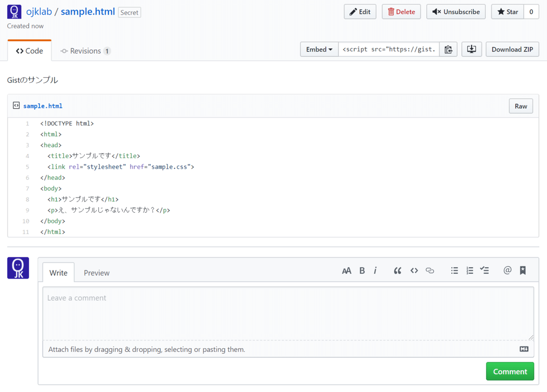Viewport: 547px width, 392px height.
Task: Click the <!DOCTYPE html> code line
Action: click(x=67, y=123)
